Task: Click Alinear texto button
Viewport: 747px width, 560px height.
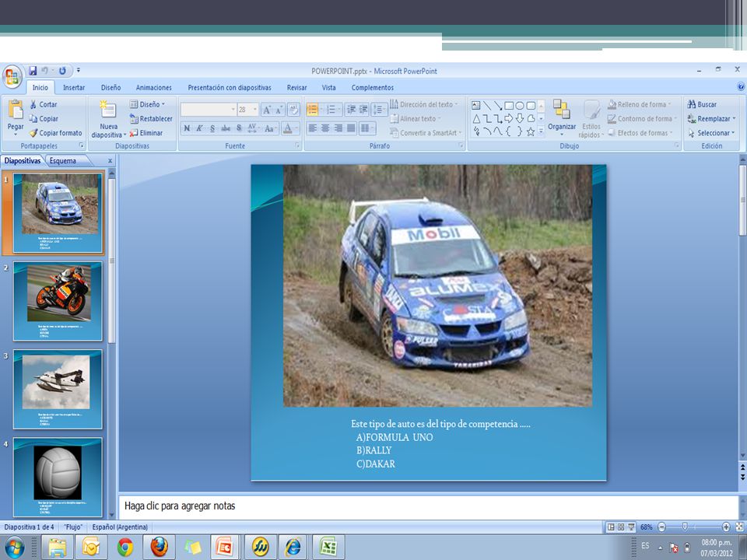Action: (416, 118)
